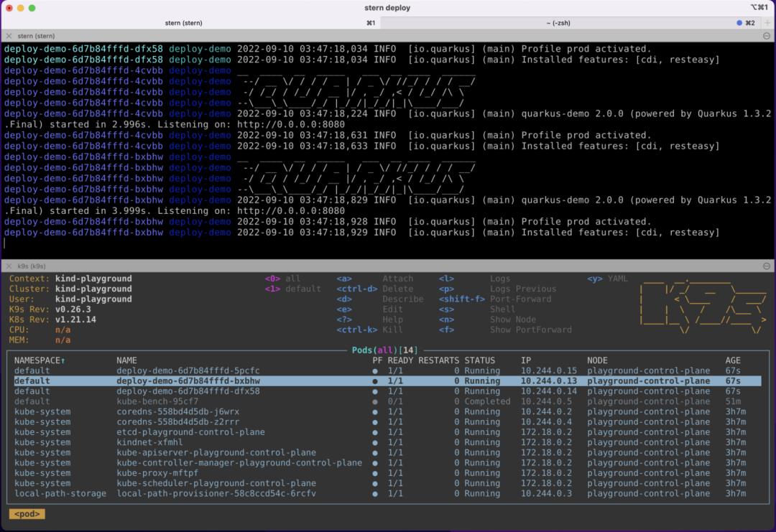Select kube-controller-manager-playground-control-plane pod
This screenshot has width=776, height=532.
pos(387,463)
